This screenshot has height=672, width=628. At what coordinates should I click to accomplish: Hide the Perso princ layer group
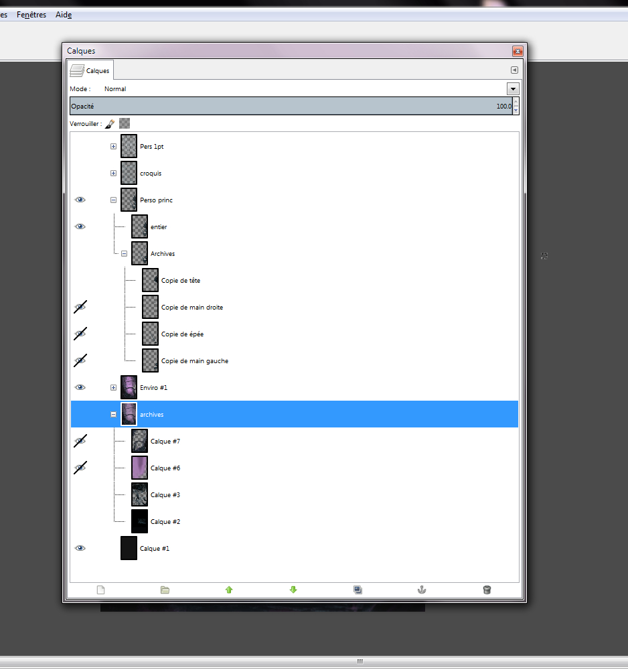80,200
